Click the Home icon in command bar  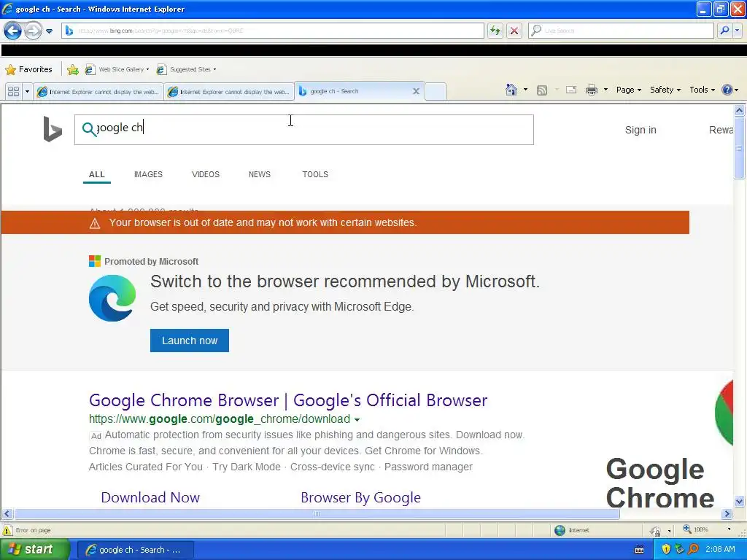click(x=511, y=90)
